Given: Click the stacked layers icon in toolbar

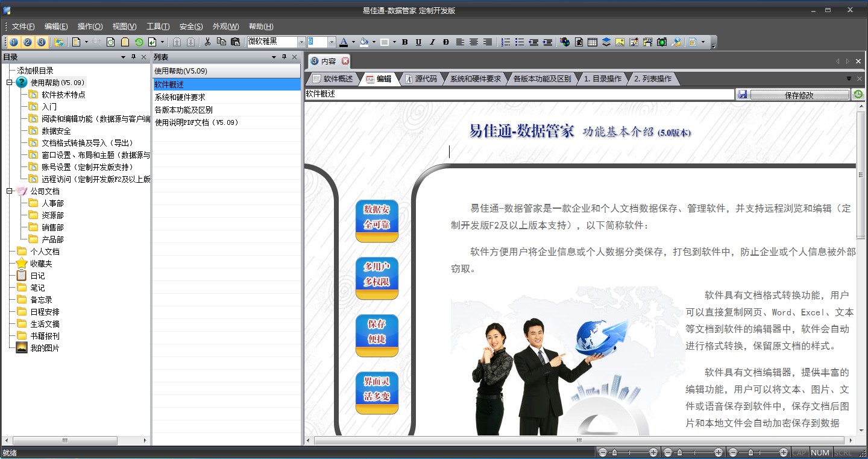Looking at the screenshot, I should [x=606, y=42].
